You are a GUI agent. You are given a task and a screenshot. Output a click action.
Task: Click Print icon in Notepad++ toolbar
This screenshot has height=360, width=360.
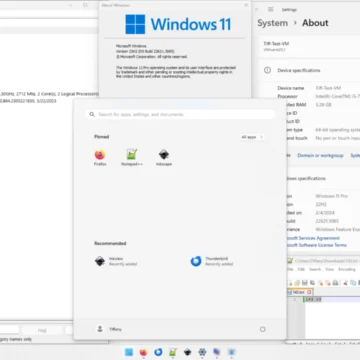click(x=336, y=283)
